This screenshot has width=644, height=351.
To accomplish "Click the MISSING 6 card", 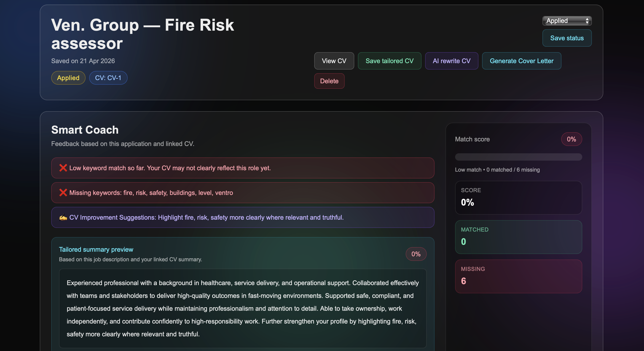I will coord(518,276).
